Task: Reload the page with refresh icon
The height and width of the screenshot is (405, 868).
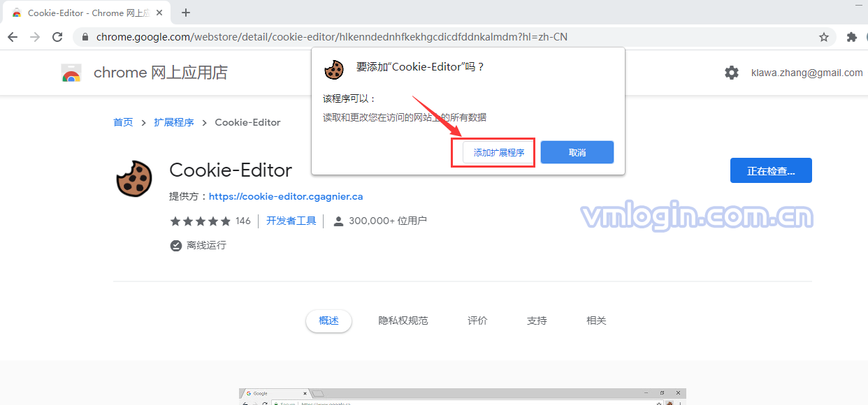Action: click(57, 37)
